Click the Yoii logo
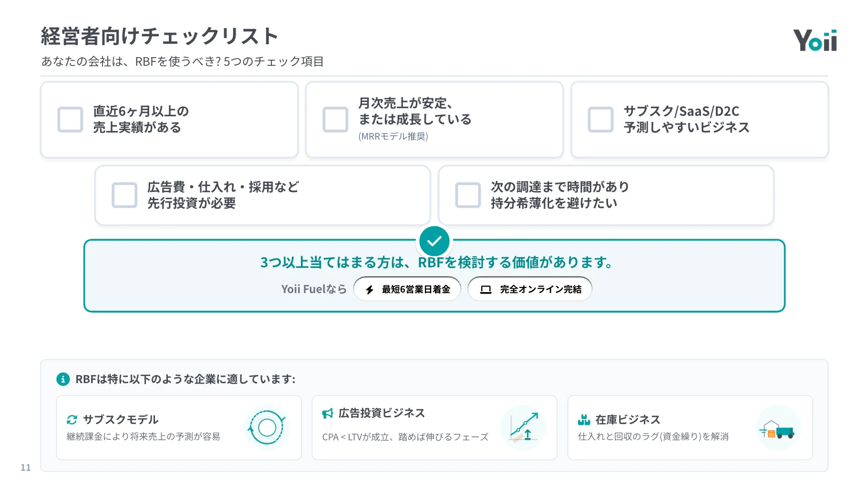The height and width of the screenshot is (487, 868). (815, 40)
